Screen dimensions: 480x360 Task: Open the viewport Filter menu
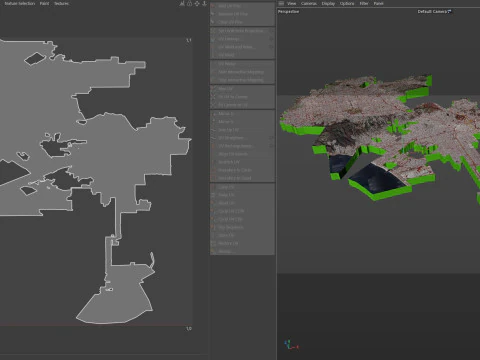(x=364, y=3)
